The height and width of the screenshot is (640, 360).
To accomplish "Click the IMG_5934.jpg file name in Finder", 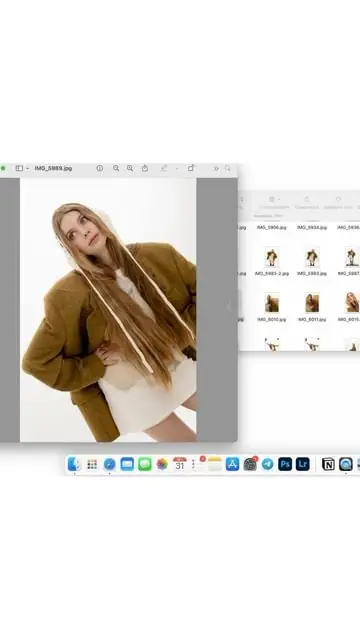I will (x=312, y=227).
